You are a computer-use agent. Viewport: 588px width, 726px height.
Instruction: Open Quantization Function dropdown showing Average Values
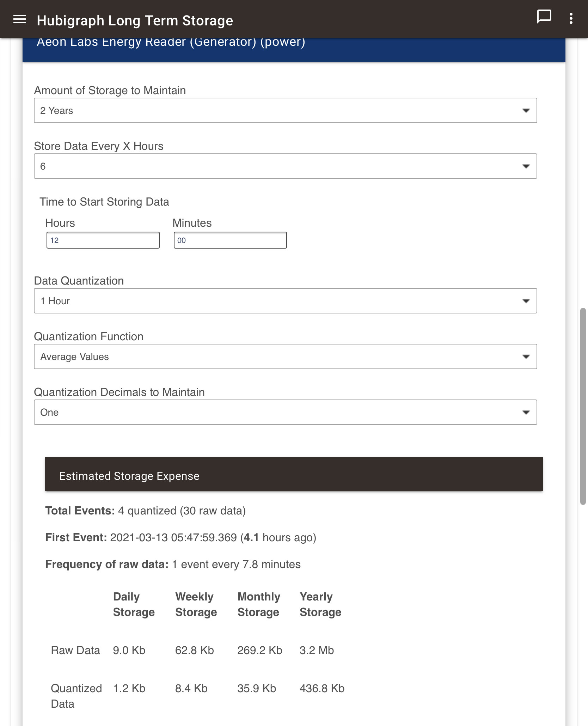coord(285,356)
